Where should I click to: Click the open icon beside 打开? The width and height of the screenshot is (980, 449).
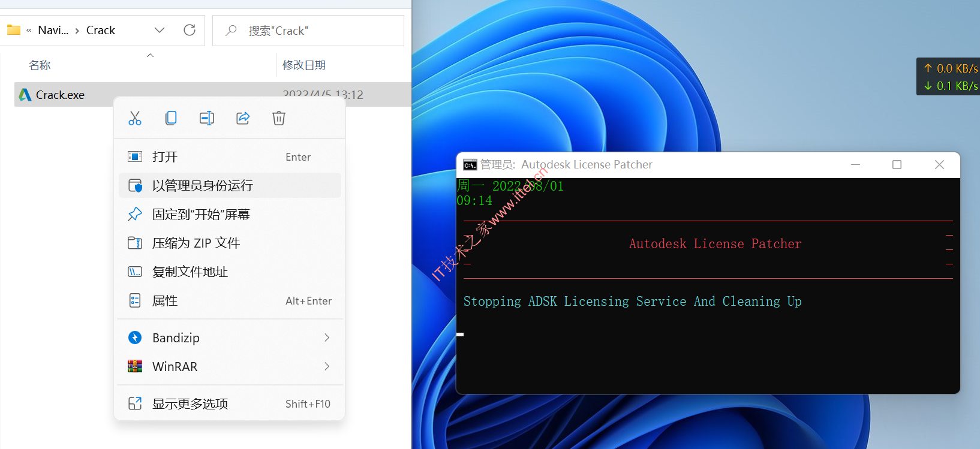135,156
